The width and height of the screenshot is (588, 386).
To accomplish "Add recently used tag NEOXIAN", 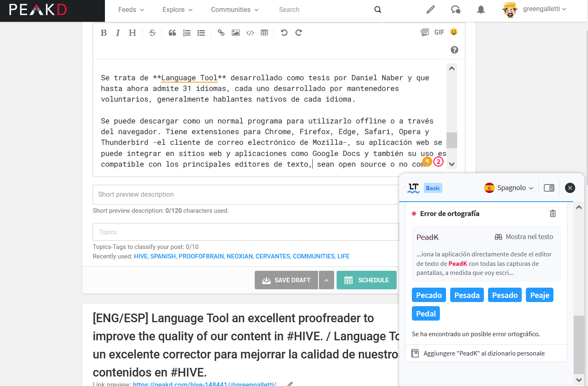I will pos(240,256).
